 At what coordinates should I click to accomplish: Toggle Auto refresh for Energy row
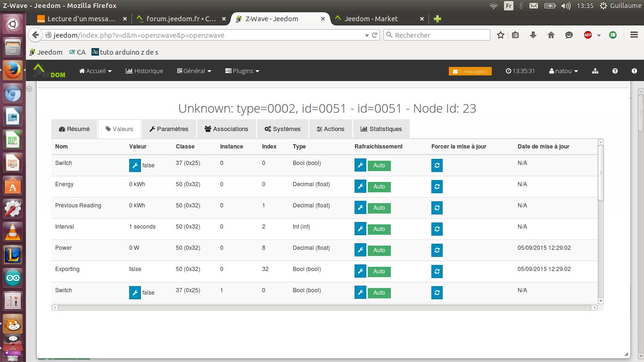379,187
